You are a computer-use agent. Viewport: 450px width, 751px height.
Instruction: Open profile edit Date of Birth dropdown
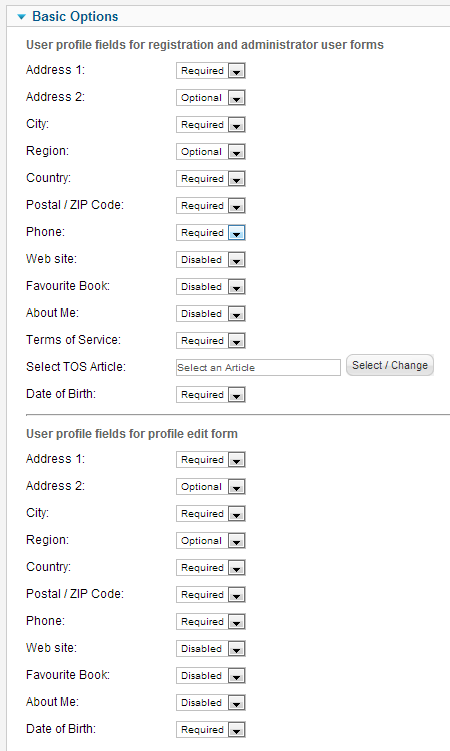(x=211, y=729)
